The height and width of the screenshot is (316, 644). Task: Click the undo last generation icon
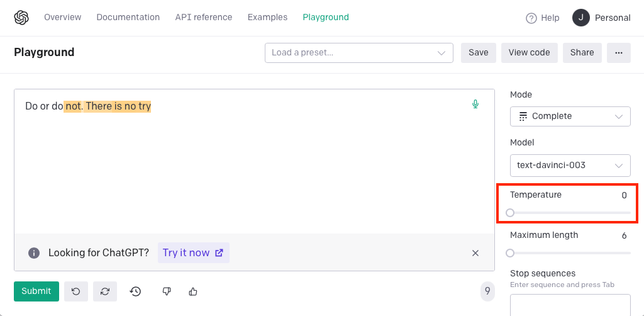[76, 291]
